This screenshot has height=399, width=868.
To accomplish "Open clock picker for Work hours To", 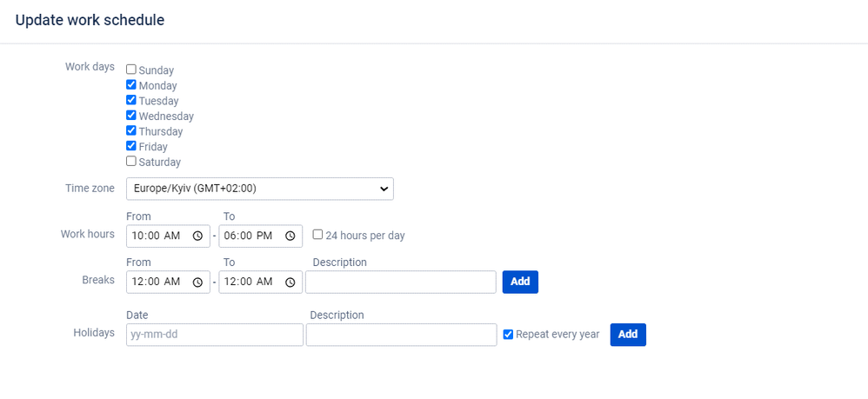I will (290, 236).
